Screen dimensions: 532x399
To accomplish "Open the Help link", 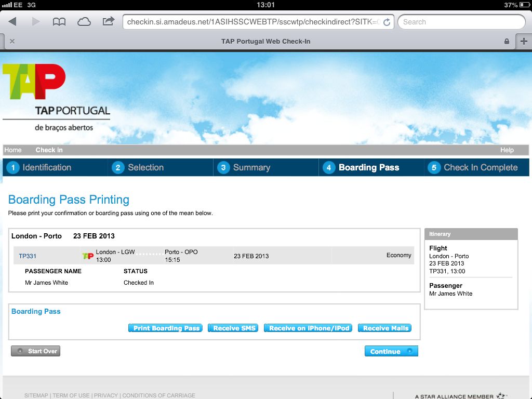I will [507, 150].
